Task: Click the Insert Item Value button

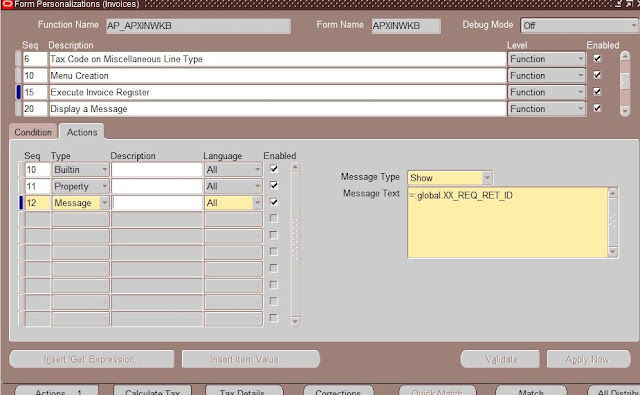Action: point(251,359)
